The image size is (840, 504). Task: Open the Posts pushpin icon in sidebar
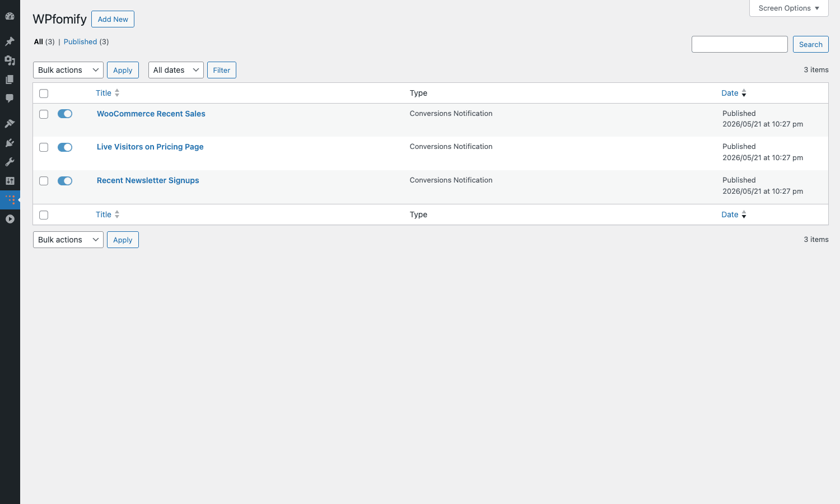tap(10, 41)
